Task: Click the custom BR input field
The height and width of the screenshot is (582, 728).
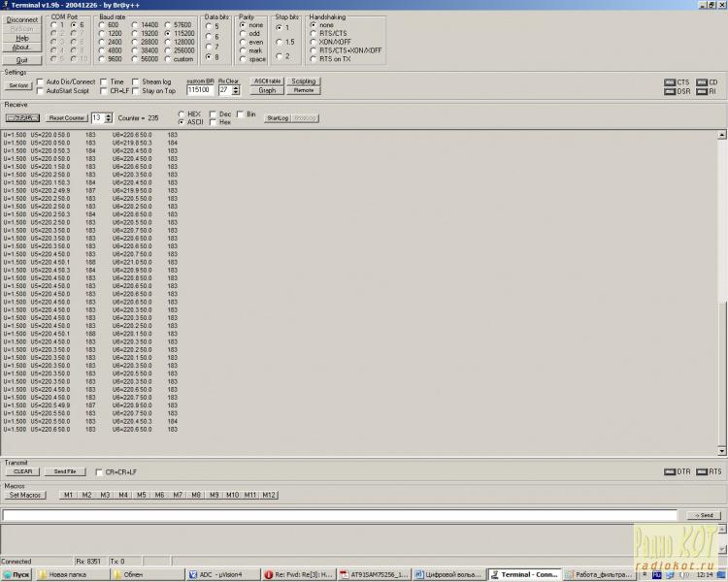Action: click(200, 90)
